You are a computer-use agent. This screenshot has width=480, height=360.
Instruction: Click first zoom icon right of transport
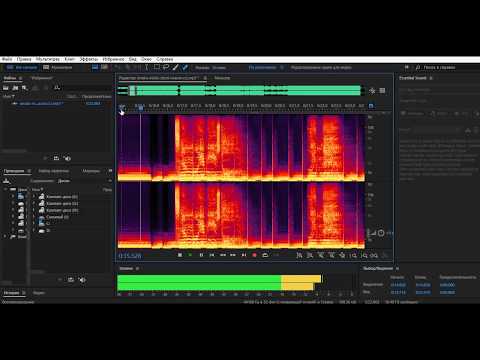[299, 255]
